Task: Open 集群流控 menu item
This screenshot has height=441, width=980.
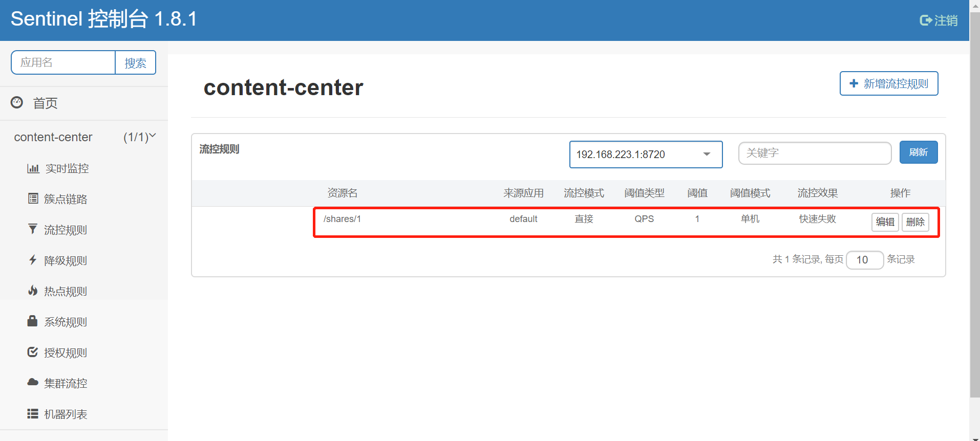Action: coord(66,383)
